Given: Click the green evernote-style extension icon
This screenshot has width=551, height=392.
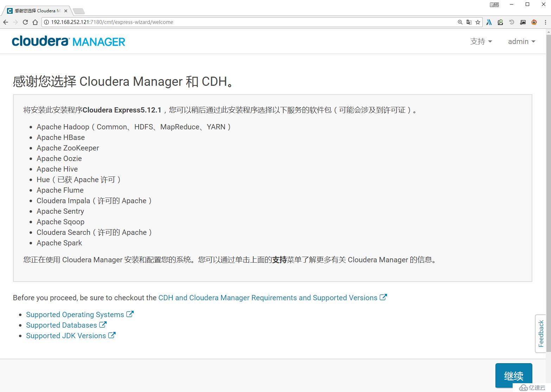Looking at the screenshot, I should click(x=500, y=22).
